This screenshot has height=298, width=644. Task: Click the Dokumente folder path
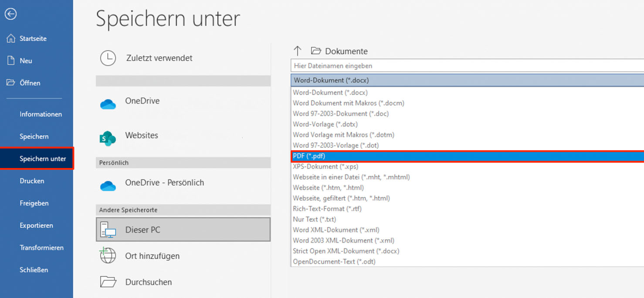[x=346, y=51]
